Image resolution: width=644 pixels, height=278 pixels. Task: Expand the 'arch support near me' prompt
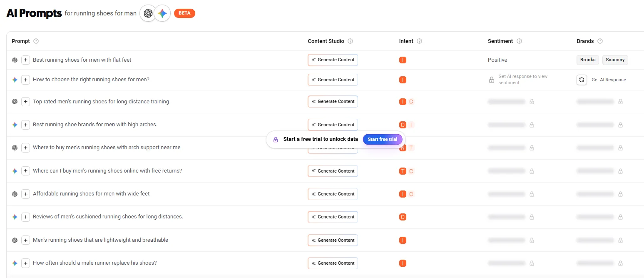[x=25, y=148]
